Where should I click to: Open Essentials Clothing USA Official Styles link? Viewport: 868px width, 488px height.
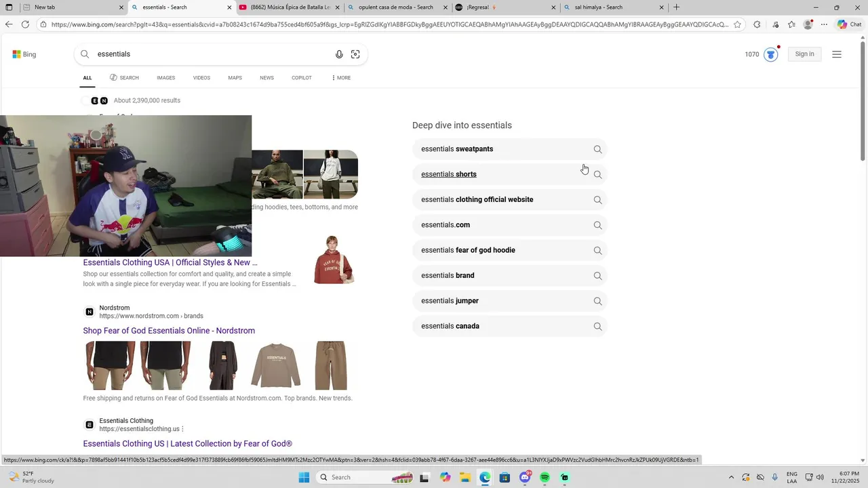(x=170, y=262)
